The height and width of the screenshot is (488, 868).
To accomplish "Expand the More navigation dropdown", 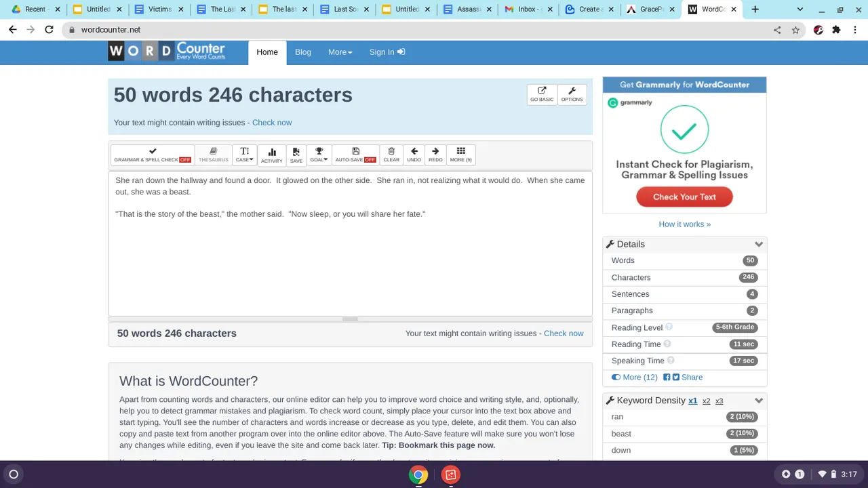I will click(340, 52).
